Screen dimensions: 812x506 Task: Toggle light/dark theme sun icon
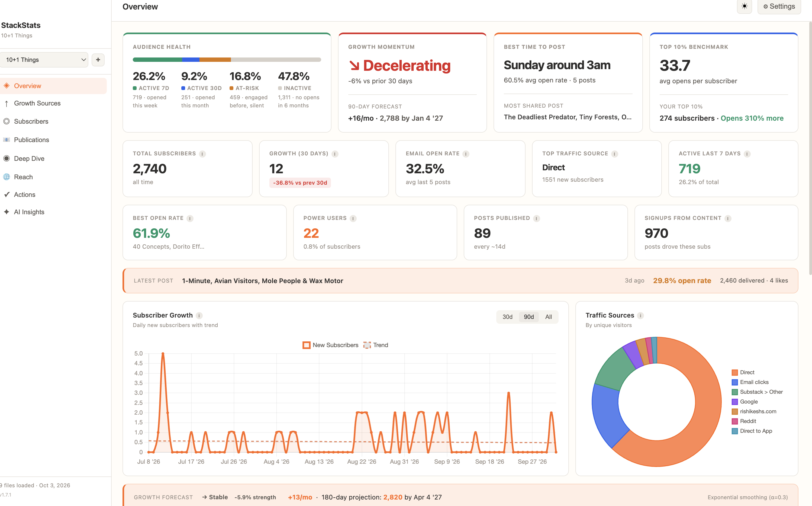tap(744, 6)
